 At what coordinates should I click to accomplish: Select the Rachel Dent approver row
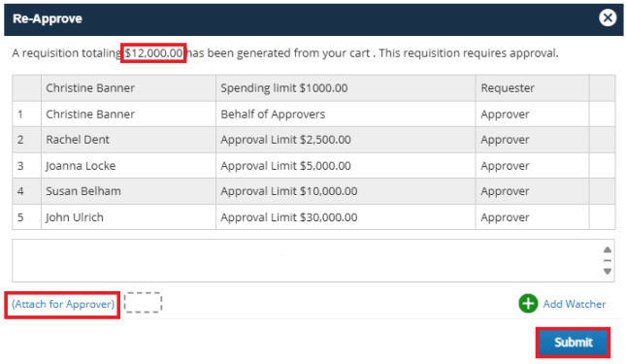click(x=313, y=140)
